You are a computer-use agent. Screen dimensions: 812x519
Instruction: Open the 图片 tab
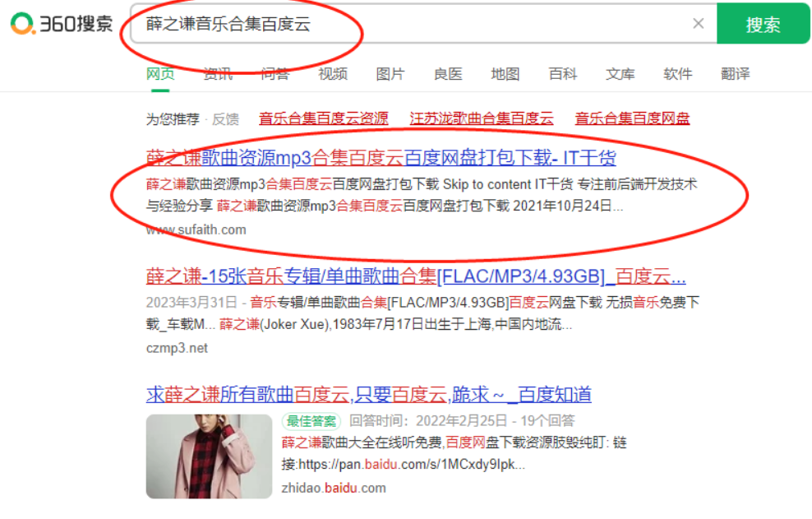(390, 74)
